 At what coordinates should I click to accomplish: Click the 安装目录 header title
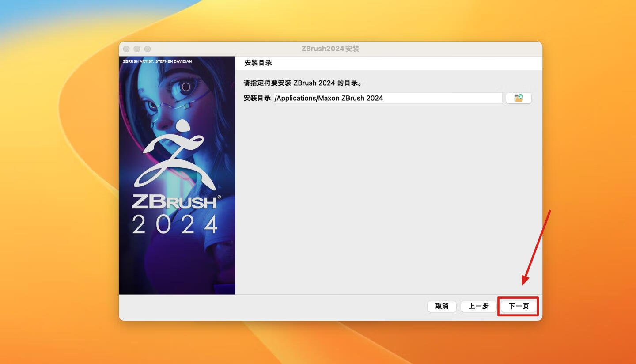(258, 63)
